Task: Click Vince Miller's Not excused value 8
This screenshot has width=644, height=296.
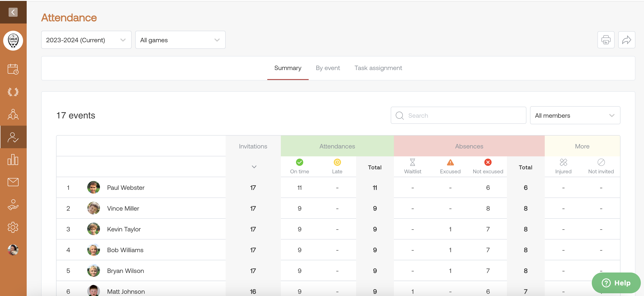Action: 488,208
